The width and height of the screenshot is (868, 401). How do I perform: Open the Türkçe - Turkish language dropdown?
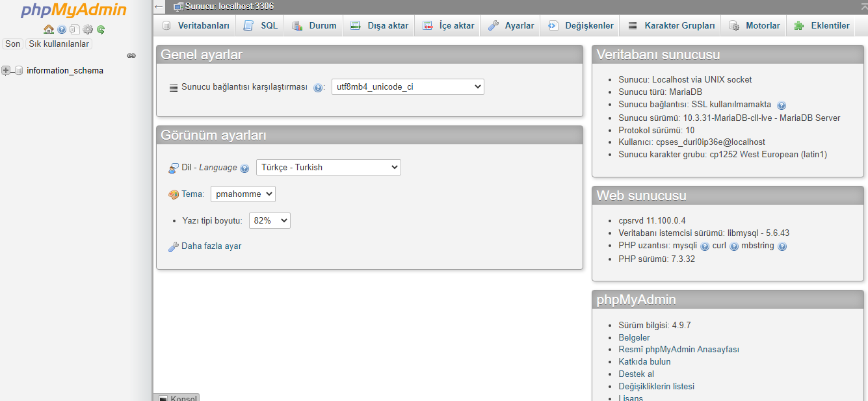(328, 167)
